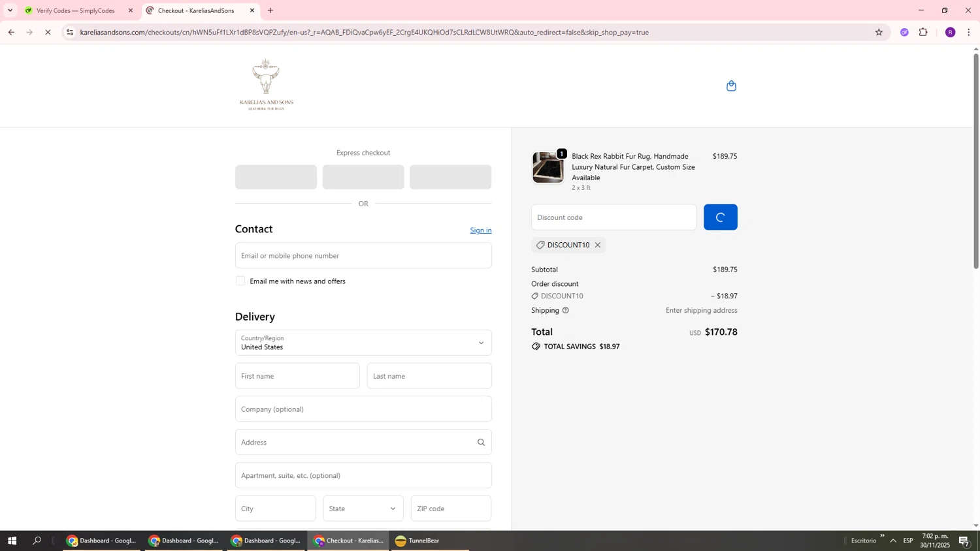Screen dimensions: 980x551
Task: Open the shopping bag cart icon
Action: [731, 86]
